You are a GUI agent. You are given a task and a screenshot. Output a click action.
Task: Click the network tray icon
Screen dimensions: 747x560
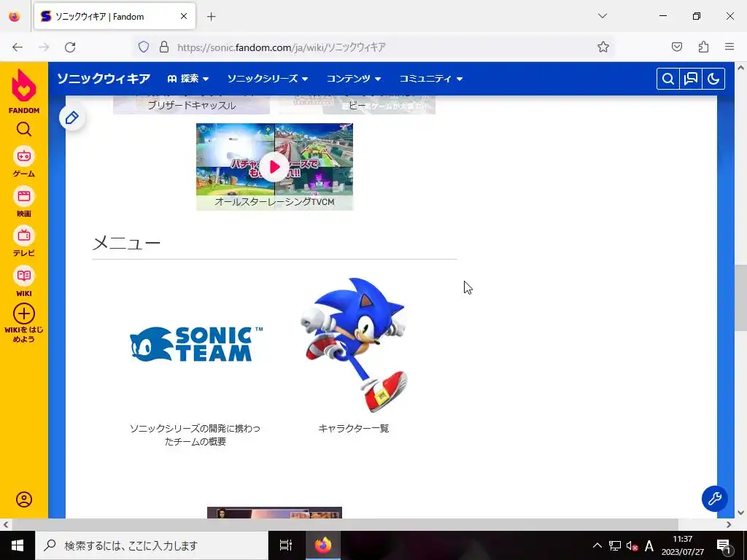(x=614, y=545)
